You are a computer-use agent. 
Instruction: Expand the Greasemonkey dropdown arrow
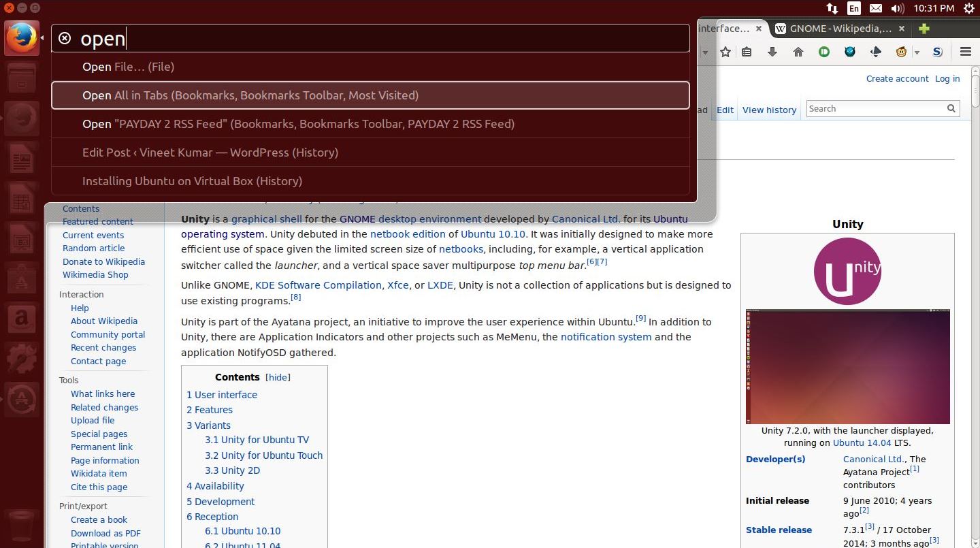(x=917, y=52)
